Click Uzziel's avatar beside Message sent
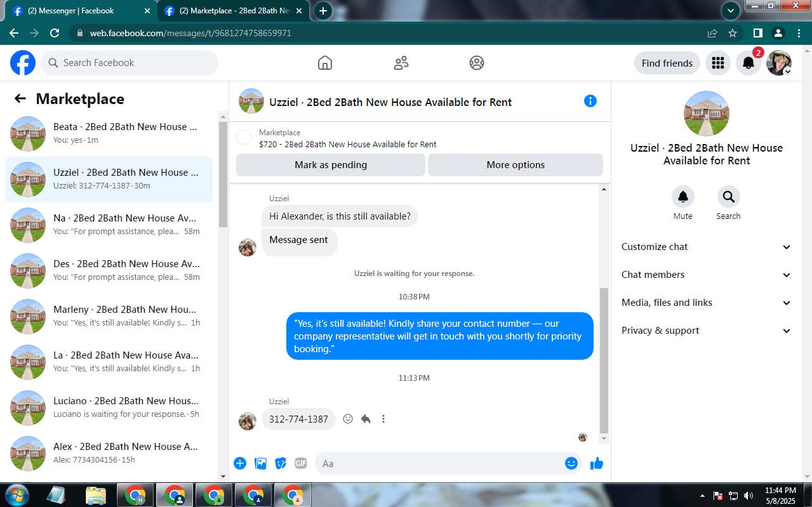 tap(248, 247)
